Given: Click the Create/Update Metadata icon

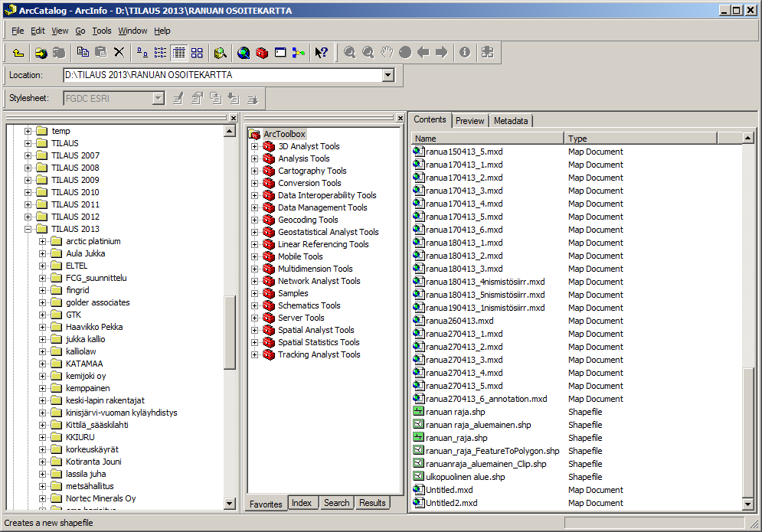Looking at the screenshot, I should [215, 99].
